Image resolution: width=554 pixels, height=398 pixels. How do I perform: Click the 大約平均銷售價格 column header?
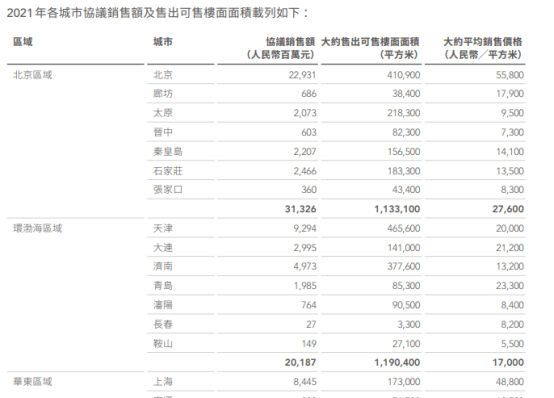point(483,42)
